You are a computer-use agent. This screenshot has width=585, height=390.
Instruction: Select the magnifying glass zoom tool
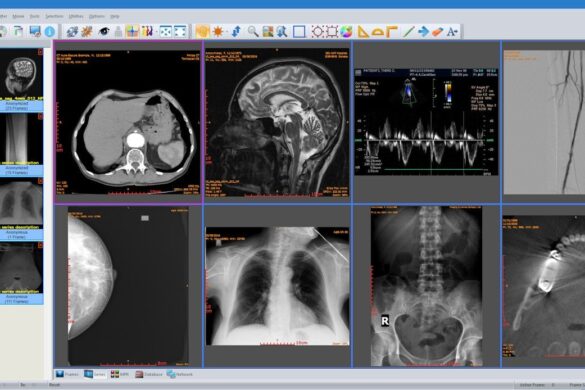click(x=253, y=32)
